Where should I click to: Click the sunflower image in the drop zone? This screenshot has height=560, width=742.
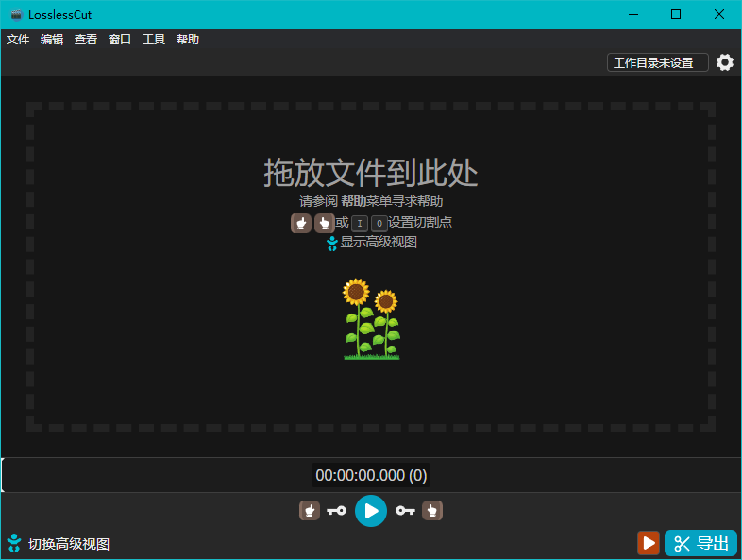(x=371, y=319)
